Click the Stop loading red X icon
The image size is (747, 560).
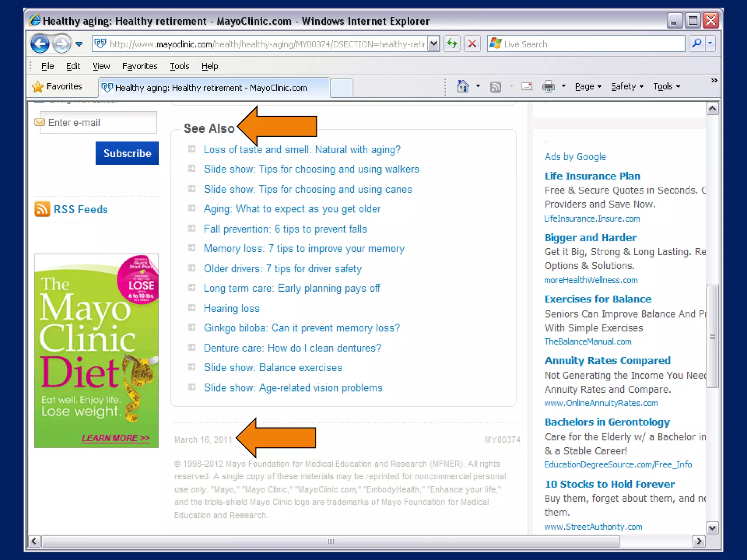(472, 44)
